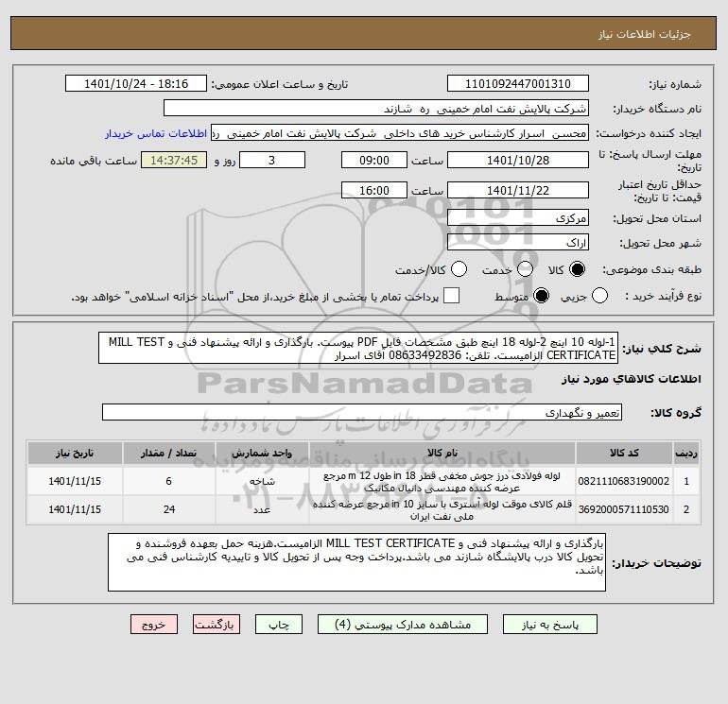Select the جزیی purchase type radio
The width and height of the screenshot is (728, 704).
click(x=599, y=296)
